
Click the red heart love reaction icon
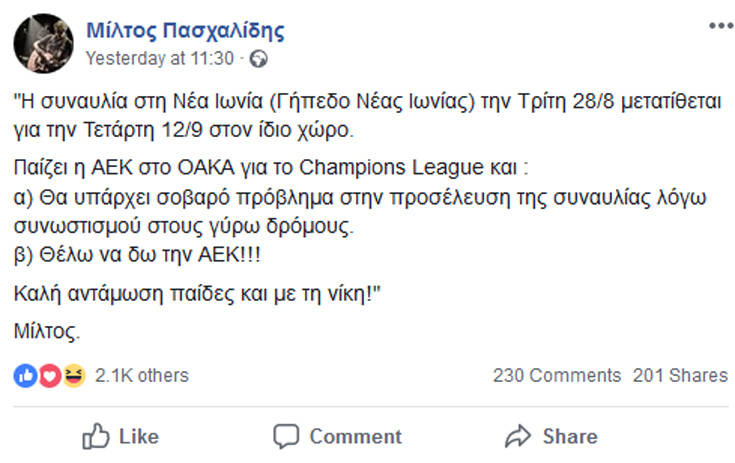[50, 375]
